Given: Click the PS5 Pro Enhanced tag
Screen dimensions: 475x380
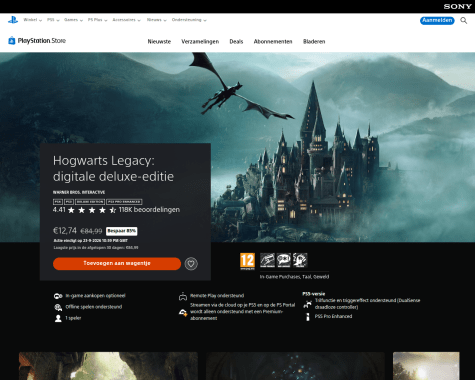Looking at the screenshot, I should click(124, 202).
